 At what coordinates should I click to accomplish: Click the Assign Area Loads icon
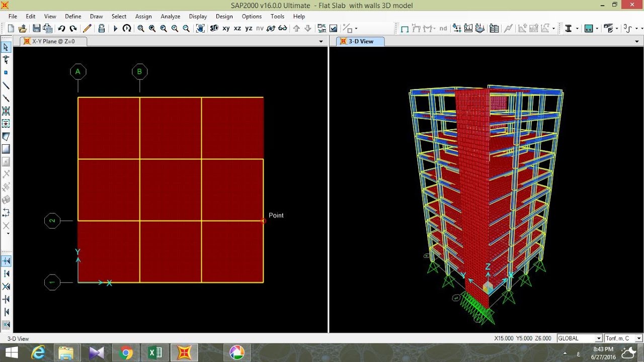pyautogui.click(x=480, y=29)
